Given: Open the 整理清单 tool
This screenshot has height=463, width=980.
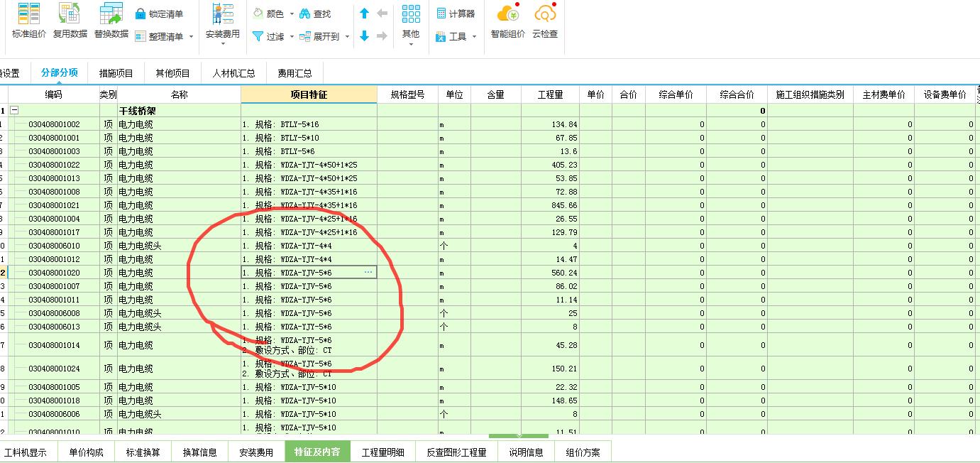Looking at the screenshot, I should pyautogui.click(x=159, y=36).
